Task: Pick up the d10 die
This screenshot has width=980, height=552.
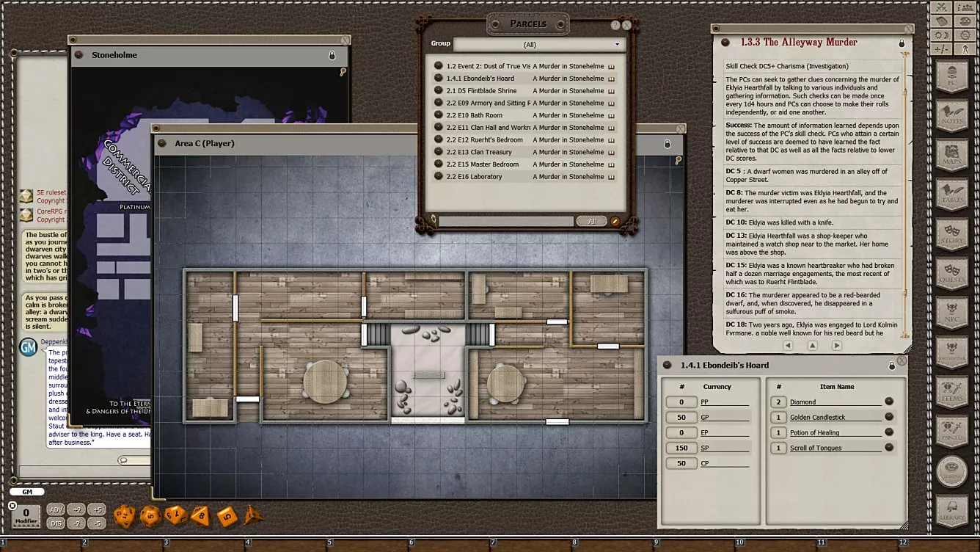Action: 175,515
